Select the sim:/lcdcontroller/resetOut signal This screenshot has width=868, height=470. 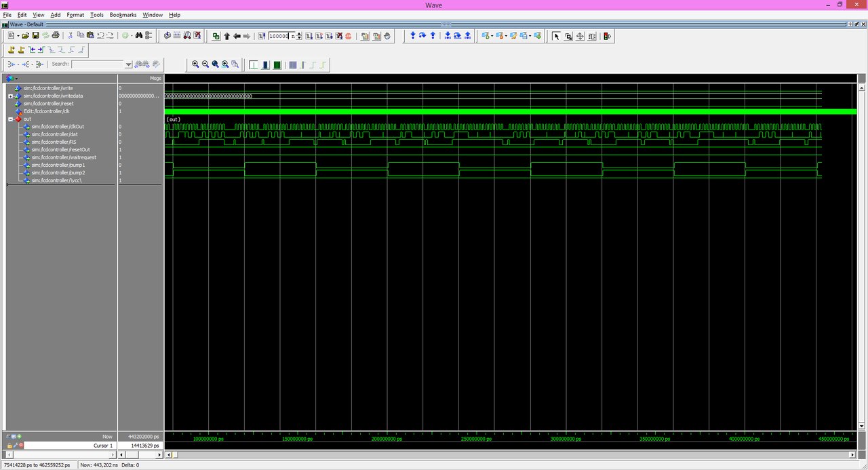click(60, 150)
